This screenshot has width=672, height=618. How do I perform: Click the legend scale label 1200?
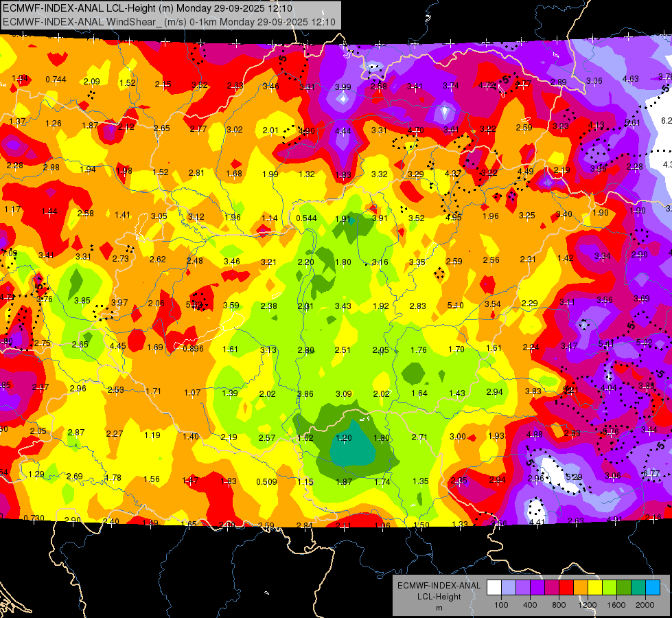587,605
